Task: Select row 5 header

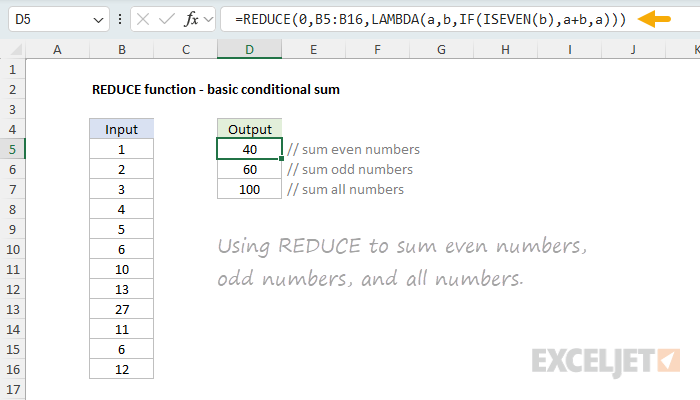Action: click(x=12, y=149)
